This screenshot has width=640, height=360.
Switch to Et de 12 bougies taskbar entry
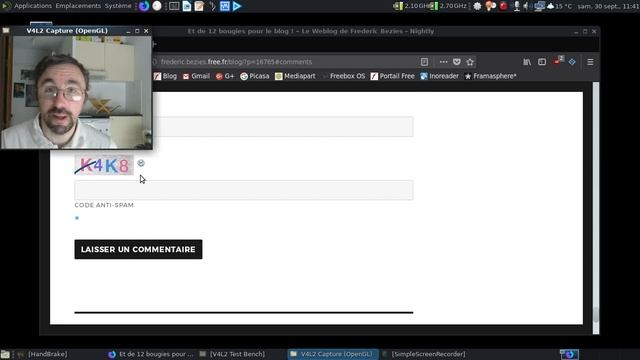tap(151, 354)
